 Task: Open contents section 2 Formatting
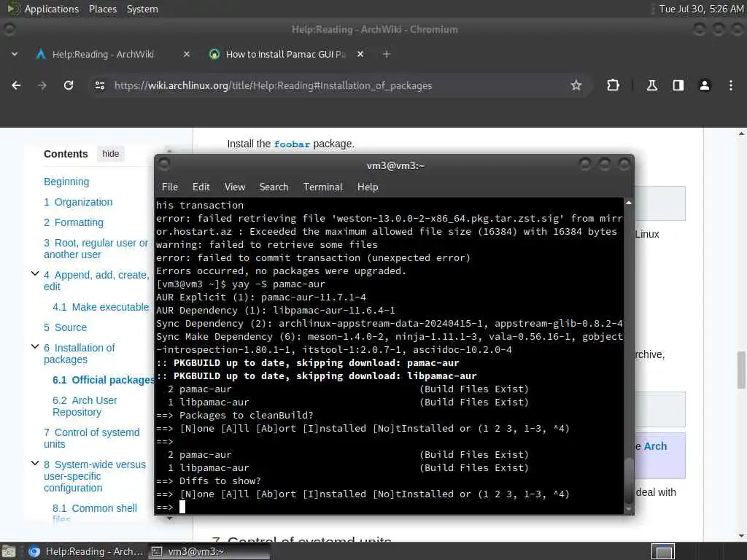(74, 222)
